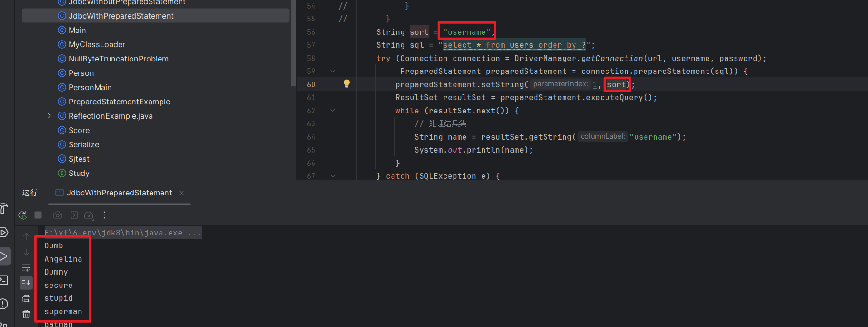Collapse the while loop fold at line 62
Screen dimensions: 868x327
[333, 111]
